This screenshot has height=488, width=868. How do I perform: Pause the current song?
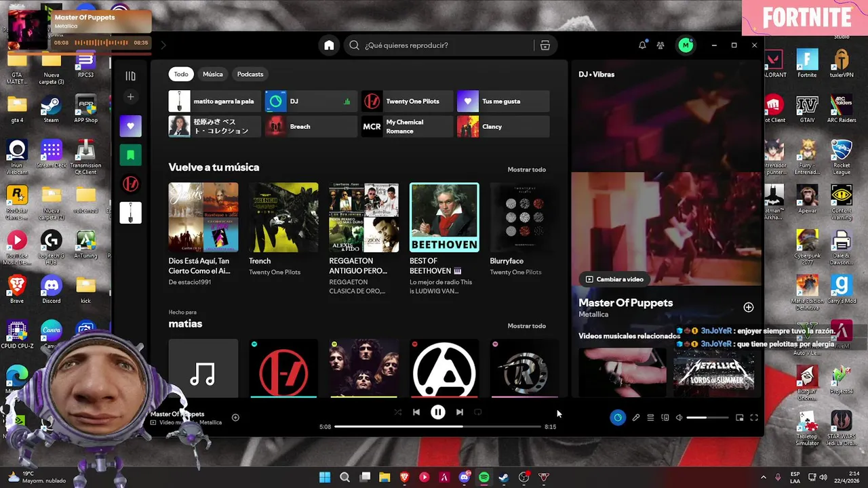(438, 412)
